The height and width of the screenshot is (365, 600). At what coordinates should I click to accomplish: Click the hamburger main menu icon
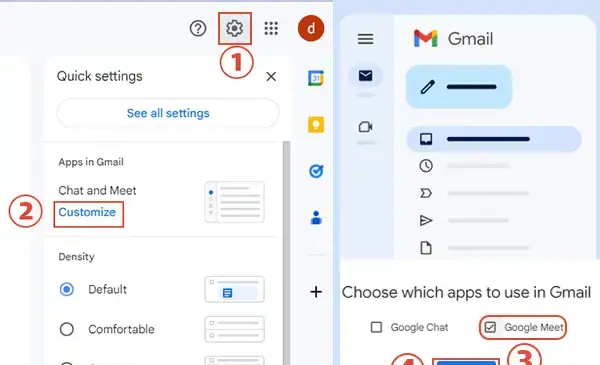(365, 39)
